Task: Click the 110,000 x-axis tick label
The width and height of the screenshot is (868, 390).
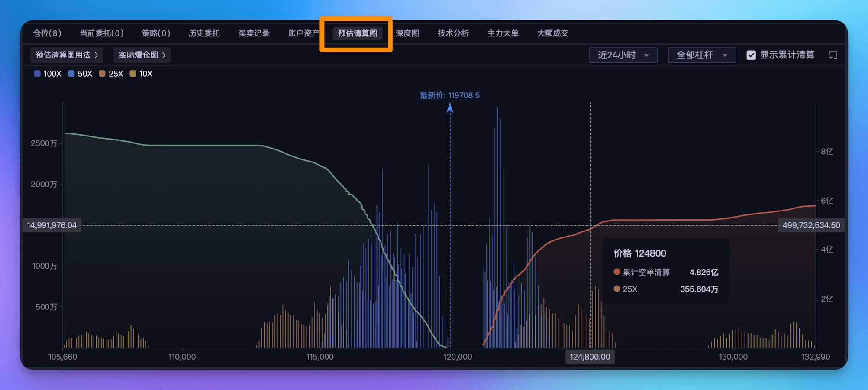Action: click(182, 357)
